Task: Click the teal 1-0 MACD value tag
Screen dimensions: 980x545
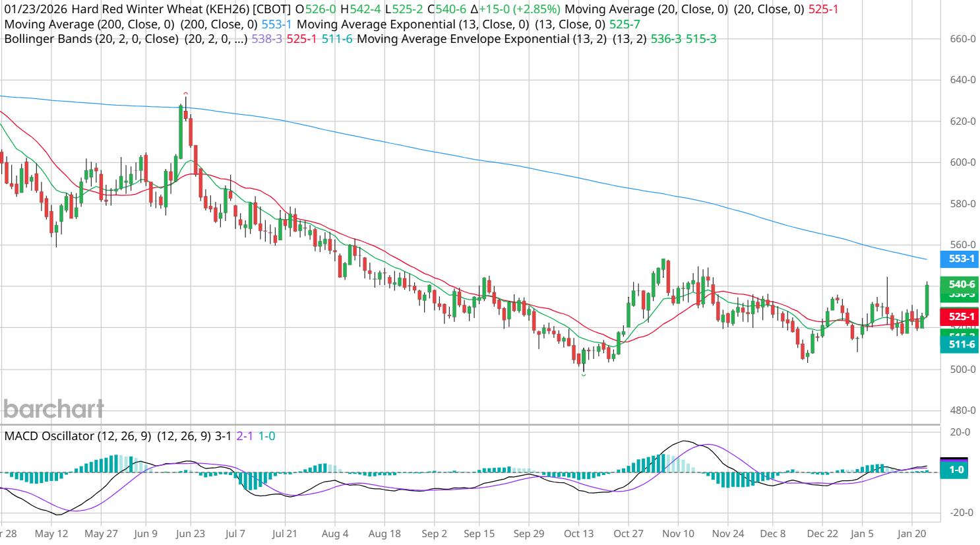Action: (956, 470)
